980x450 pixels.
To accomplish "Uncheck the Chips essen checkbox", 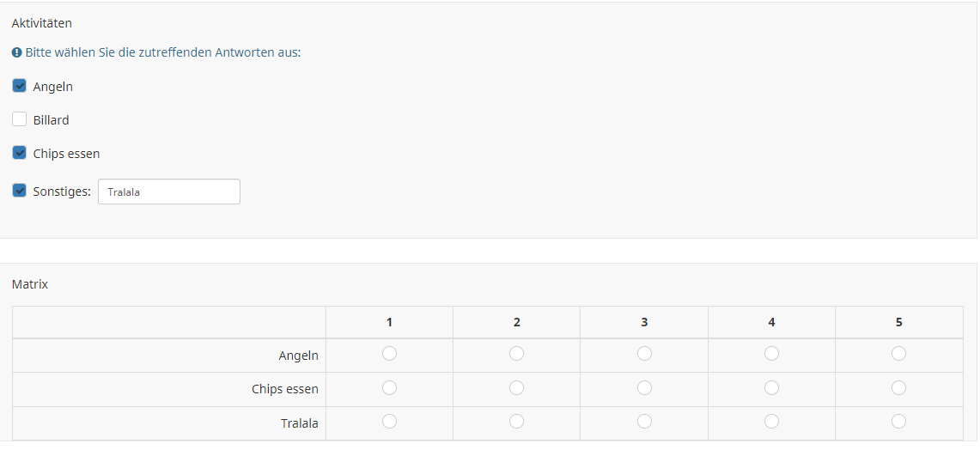I will (x=19, y=153).
